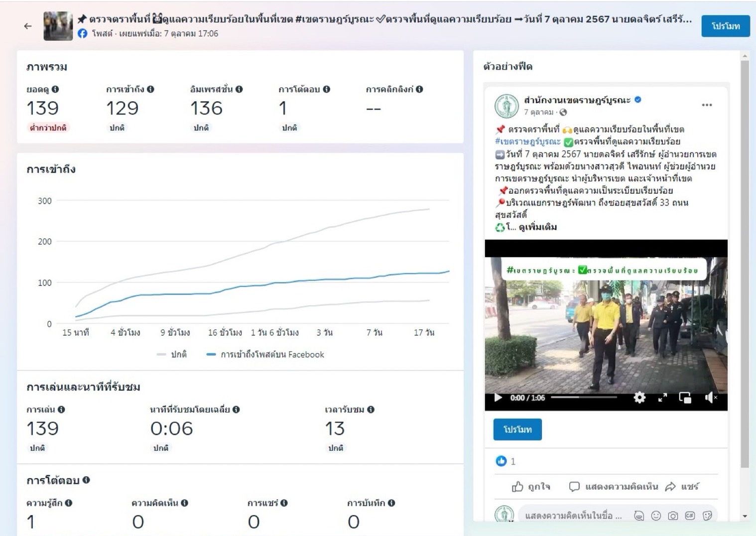This screenshot has height=536, width=756.
Task: Click info icon next to ยอดดู
Action: click(55, 89)
